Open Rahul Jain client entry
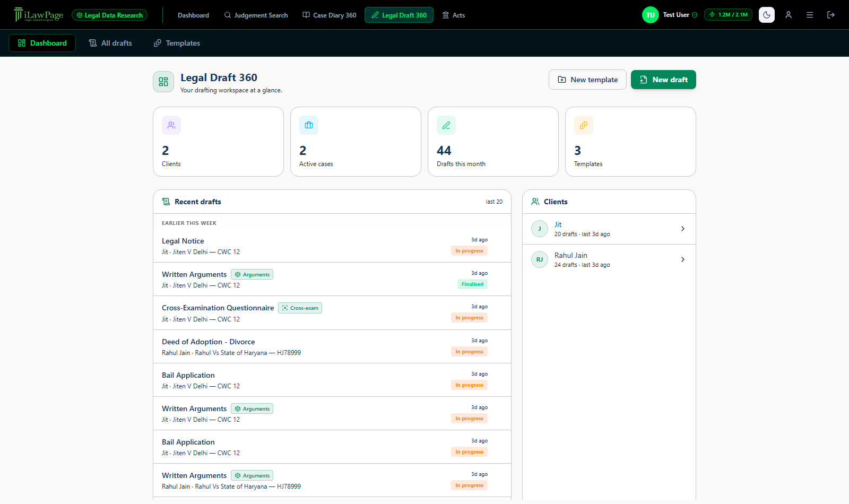 (x=609, y=259)
